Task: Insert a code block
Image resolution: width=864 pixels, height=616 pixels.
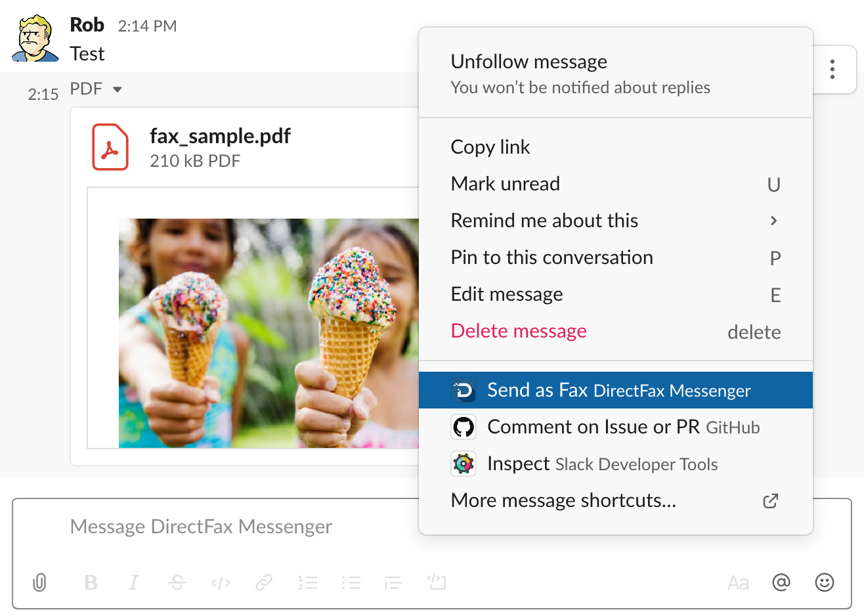Action: [x=437, y=582]
